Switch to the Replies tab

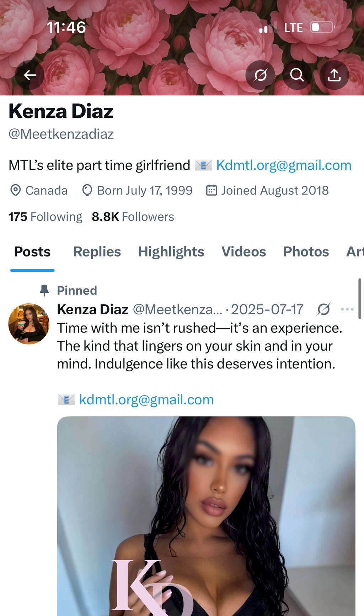(x=97, y=252)
